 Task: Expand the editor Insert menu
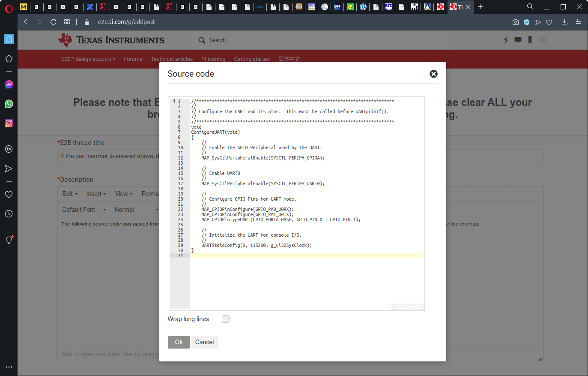[96, 194]
